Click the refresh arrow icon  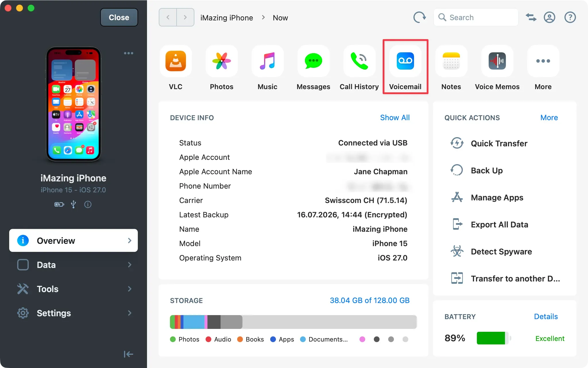coord(419,17)
